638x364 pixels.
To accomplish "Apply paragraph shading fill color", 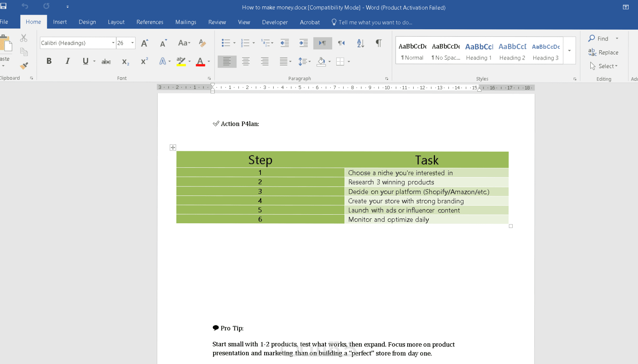I will pos(321,62).
